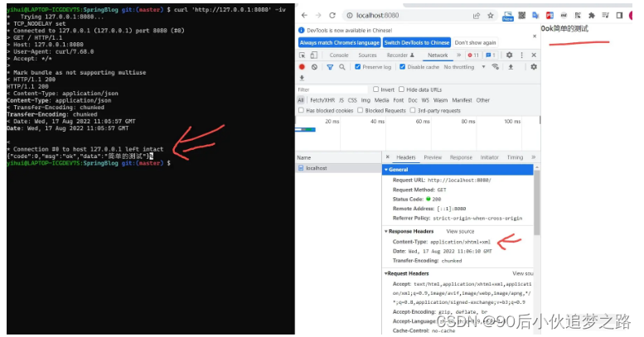Switch to the Sources tab
This screenshot has height=337, width=644.
click(x=368, y=55)
